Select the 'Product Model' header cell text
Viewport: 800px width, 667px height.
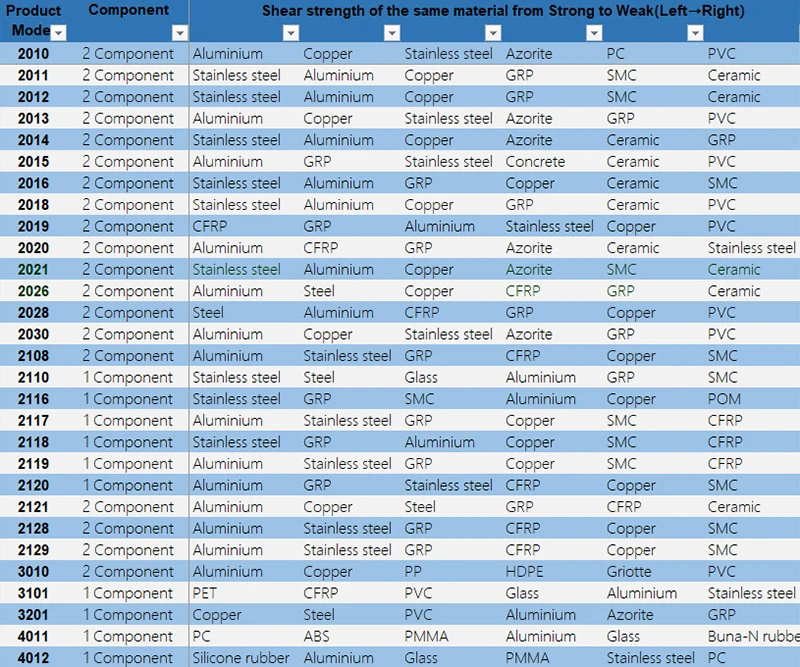click(x=34, y=20)
